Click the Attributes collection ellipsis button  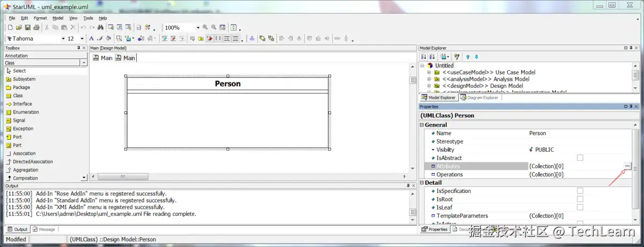point(627,166)
